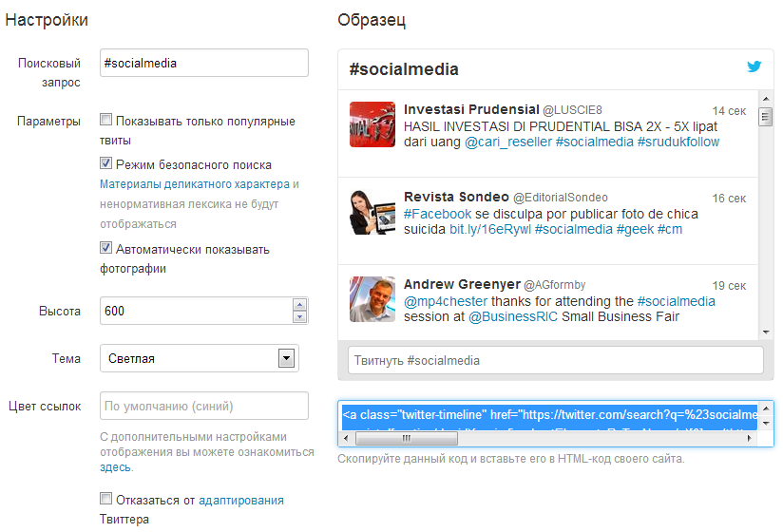Open Revista Sondeo profile name
The width and height of the screenshot is (783, 532).
tap(456, 197)
